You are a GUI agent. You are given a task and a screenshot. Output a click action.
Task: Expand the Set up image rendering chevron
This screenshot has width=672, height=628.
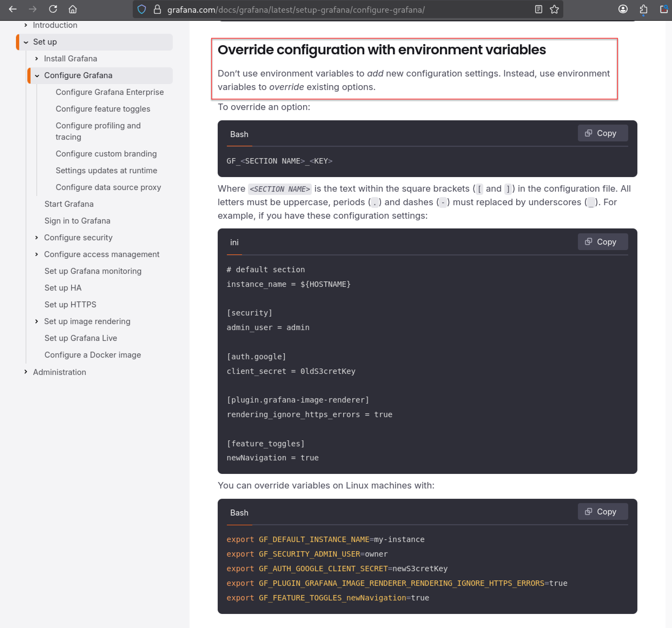[37, 321]
